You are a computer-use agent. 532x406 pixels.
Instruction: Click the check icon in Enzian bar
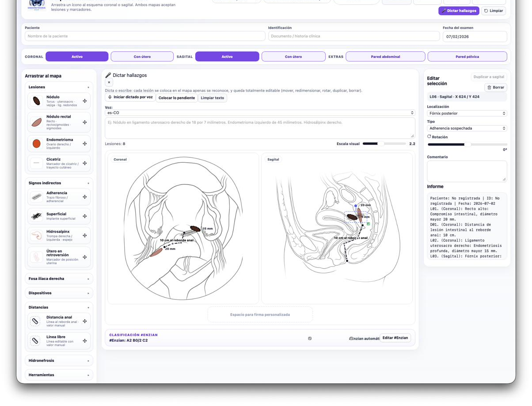pos(310,338)
